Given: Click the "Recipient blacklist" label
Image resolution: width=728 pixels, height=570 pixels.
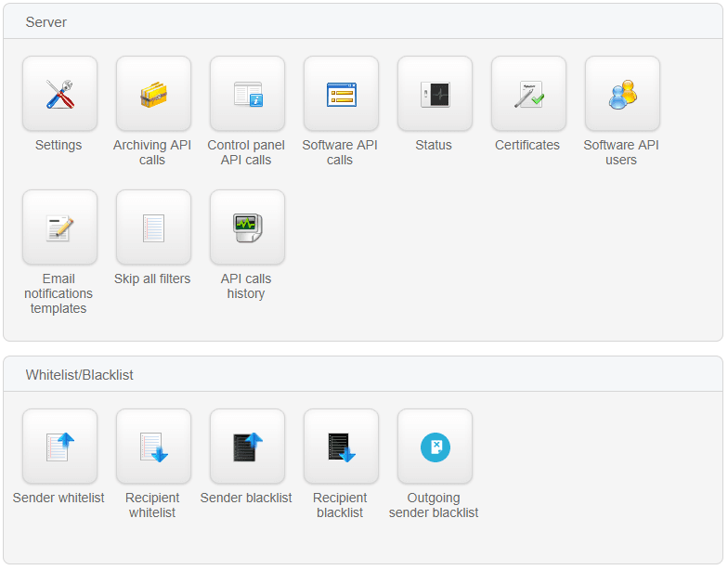Looking at the screenshot, I should pos(340,505).
